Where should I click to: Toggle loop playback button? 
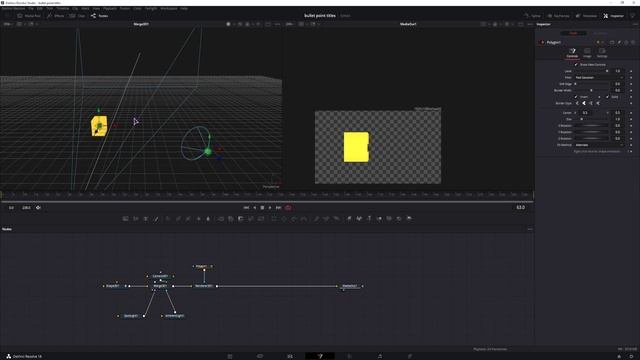[288, 208]
